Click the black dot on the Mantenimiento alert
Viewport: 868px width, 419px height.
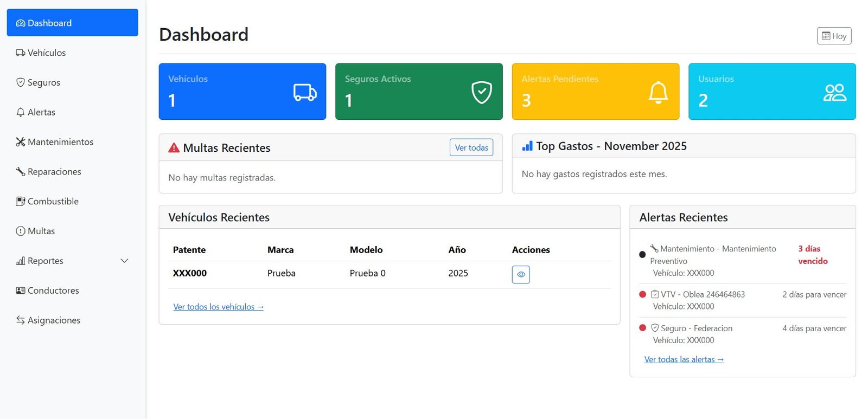click(x=642, y=255)
